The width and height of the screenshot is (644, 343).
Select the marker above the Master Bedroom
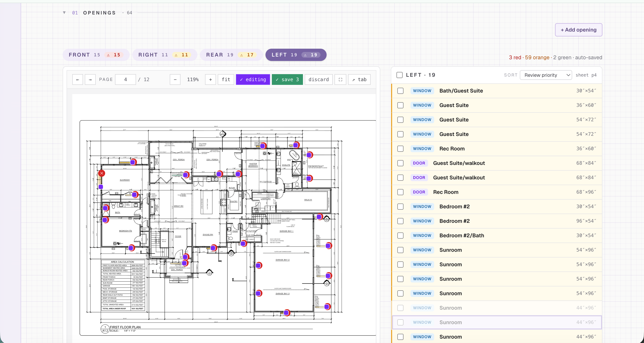tap(262, 146)
